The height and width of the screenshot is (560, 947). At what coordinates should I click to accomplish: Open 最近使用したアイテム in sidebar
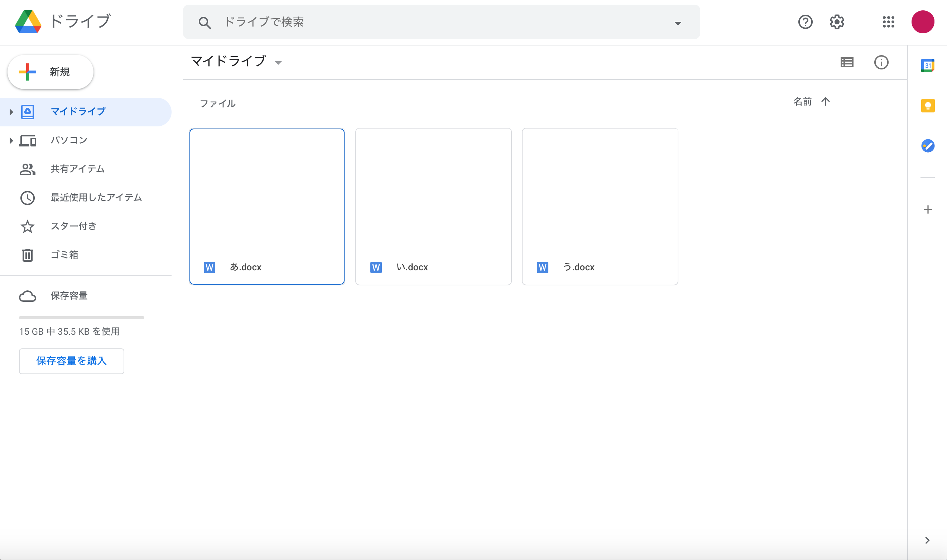coord(86,198)
